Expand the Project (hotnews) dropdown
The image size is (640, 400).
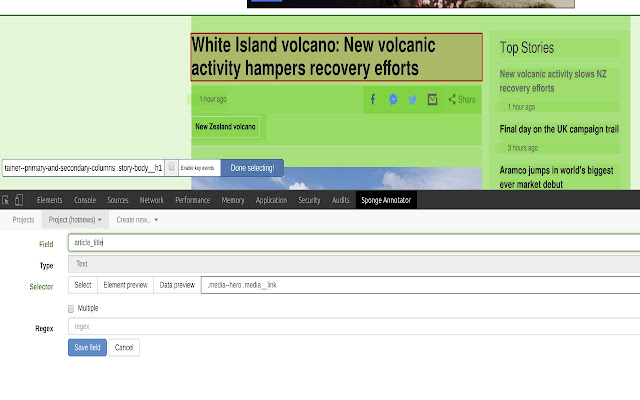[75, 220]
